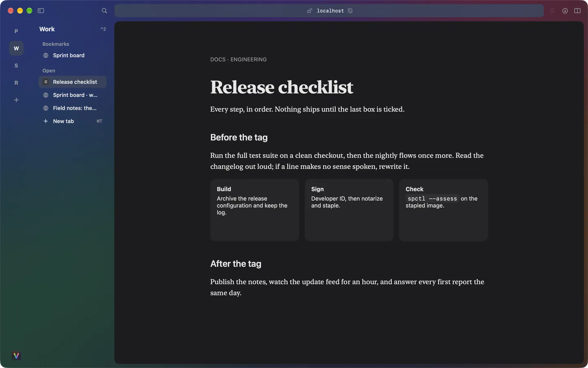
Task: Select the W space button
Action: click(x=16, y=48)
